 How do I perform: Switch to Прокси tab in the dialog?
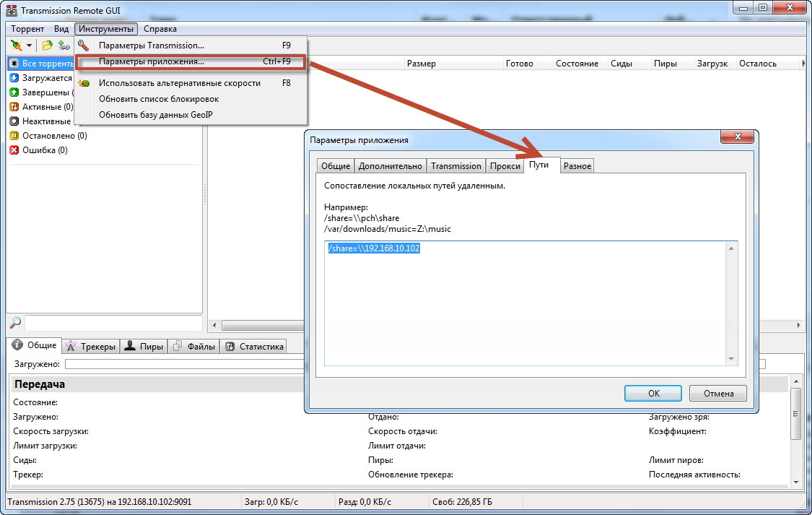[x=505, y=166]
